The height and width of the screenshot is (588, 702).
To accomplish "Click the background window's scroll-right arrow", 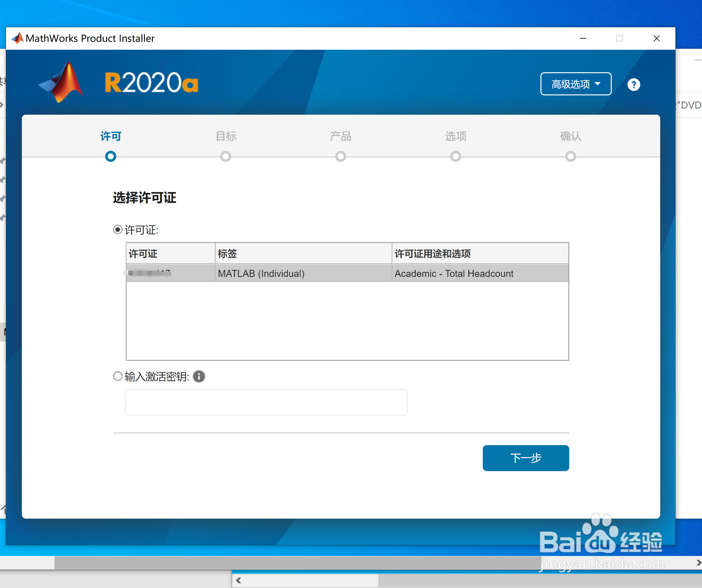I will (x=699, y=563).
